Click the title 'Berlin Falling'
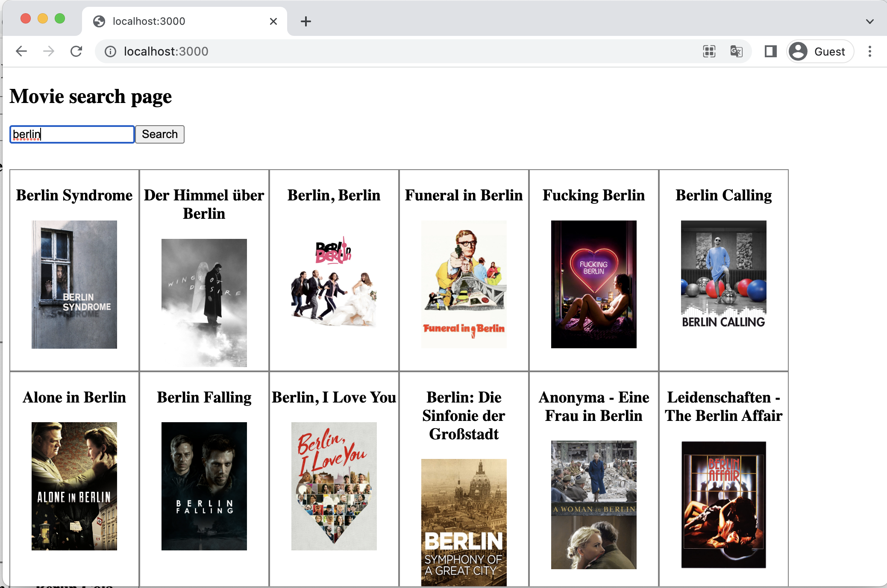The width and height of the screenshot is (887, 588). tap(204, 397)
